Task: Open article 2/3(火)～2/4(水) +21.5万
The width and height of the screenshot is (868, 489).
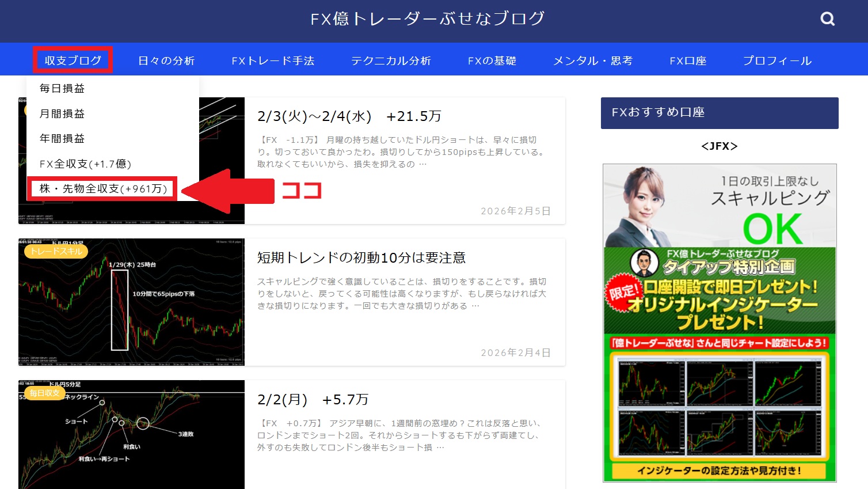Action: point(349,116)
